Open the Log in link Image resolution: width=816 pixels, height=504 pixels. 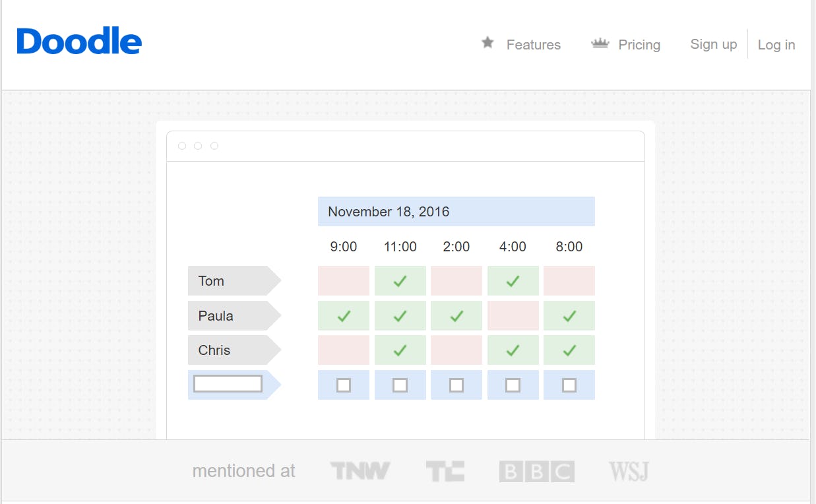click(x=776, y=45)
